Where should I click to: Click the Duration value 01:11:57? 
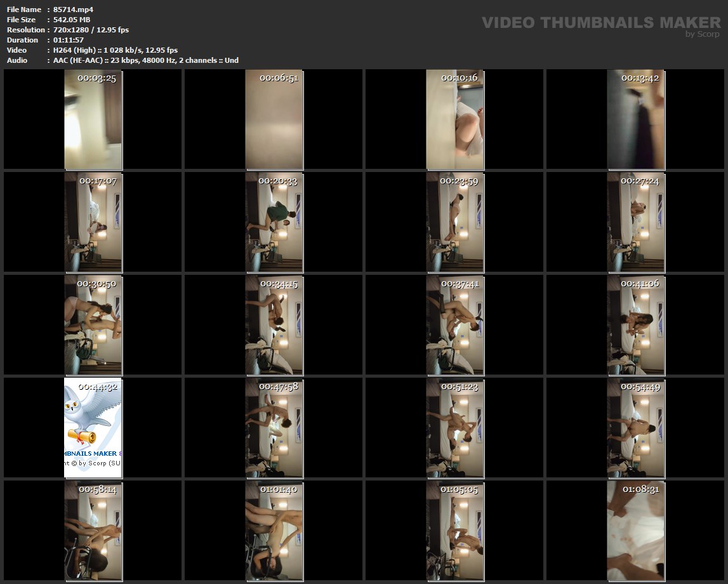click(x=69, y=40)
